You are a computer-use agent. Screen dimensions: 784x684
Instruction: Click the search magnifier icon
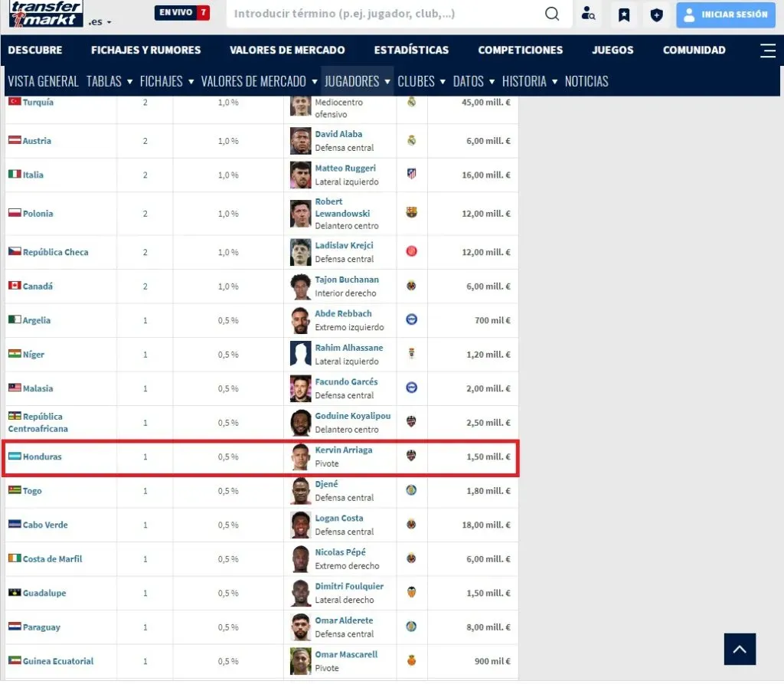tap(551, 14)
